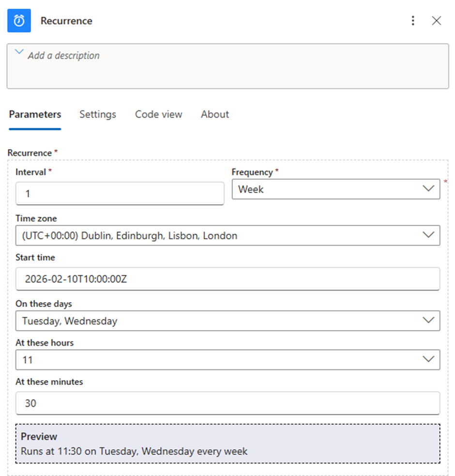Click the On these days chevron arrow
Viewport: 455px width, 476px height.
(428, 321)
